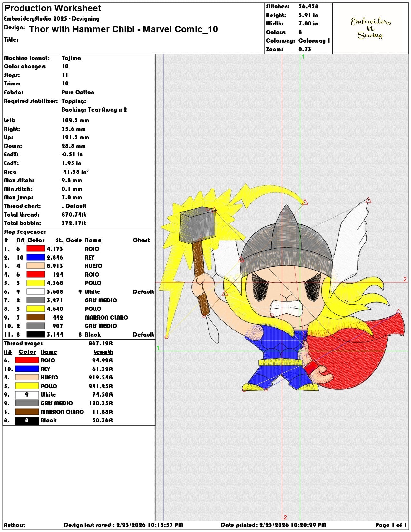Viewport: 411px width, 532px height.
Task: Click MARRON CLARO swatch in Thread usage list
Action: pos(27,412)
